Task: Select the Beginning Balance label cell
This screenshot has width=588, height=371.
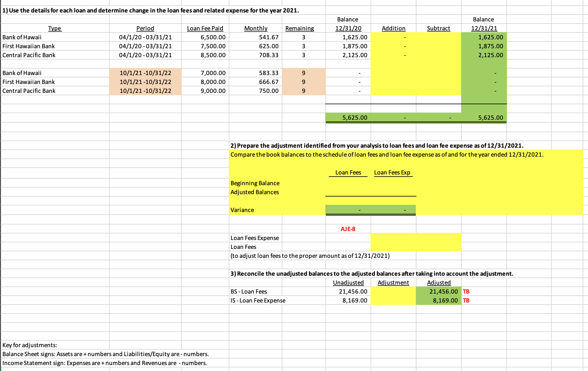Action: (255, 183)
